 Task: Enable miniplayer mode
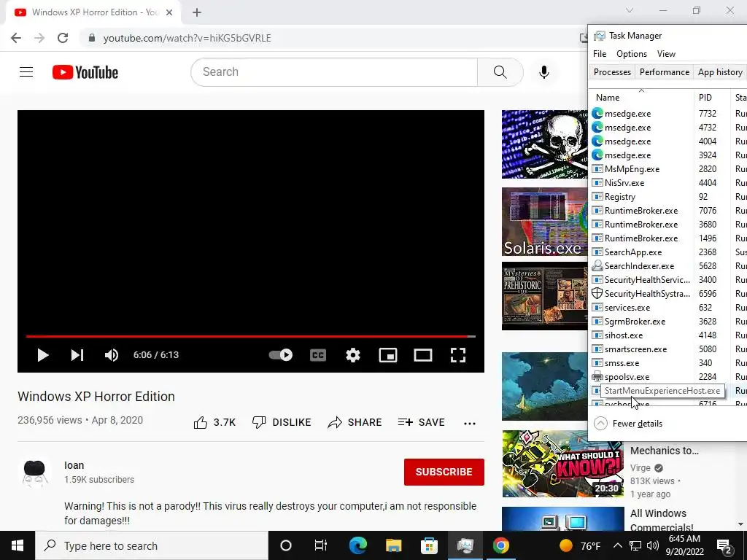tap(388, 355)
